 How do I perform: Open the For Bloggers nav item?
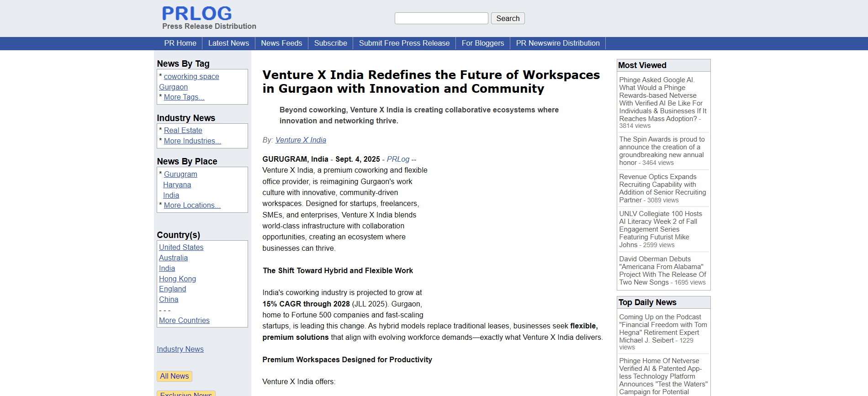[x=482, y=43]
